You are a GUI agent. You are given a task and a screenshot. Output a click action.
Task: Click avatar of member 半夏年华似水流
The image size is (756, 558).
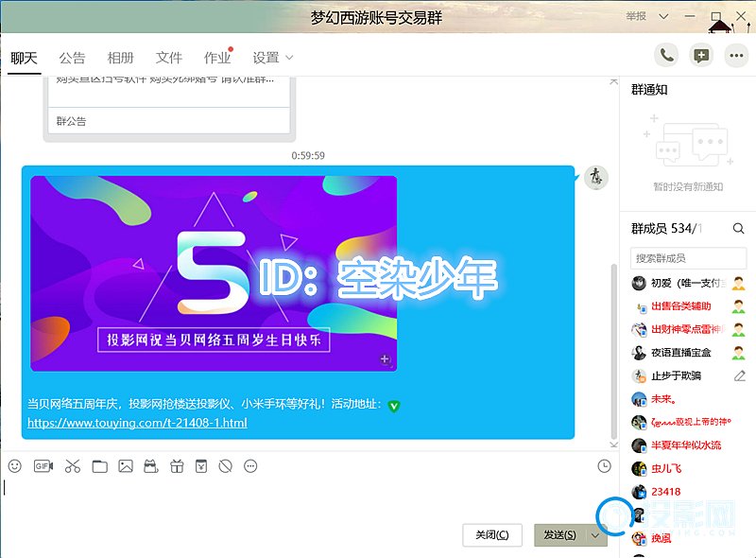point(639,445)
